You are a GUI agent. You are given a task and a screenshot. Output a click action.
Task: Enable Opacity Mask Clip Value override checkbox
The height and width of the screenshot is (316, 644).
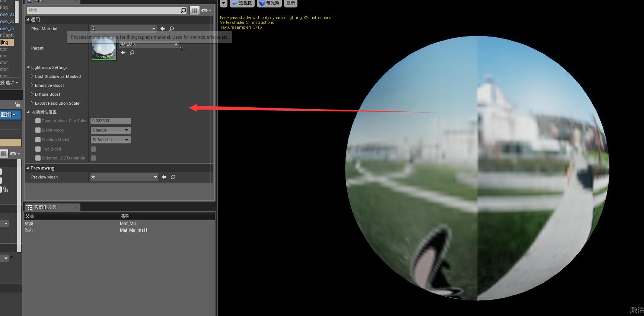[x=38, y=121]
